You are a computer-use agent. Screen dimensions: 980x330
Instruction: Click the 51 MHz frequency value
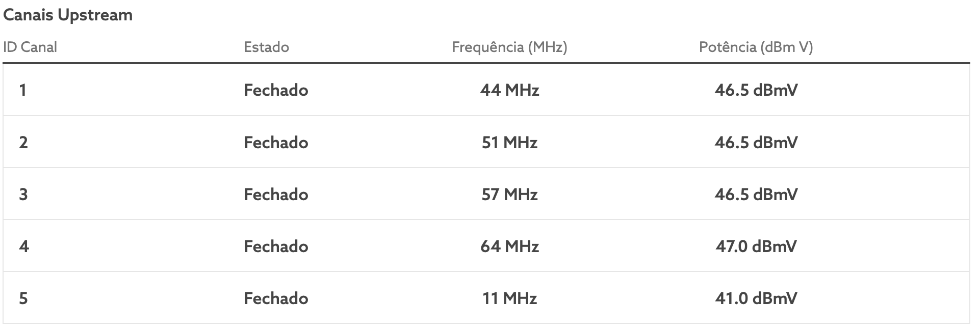(509, 142)
